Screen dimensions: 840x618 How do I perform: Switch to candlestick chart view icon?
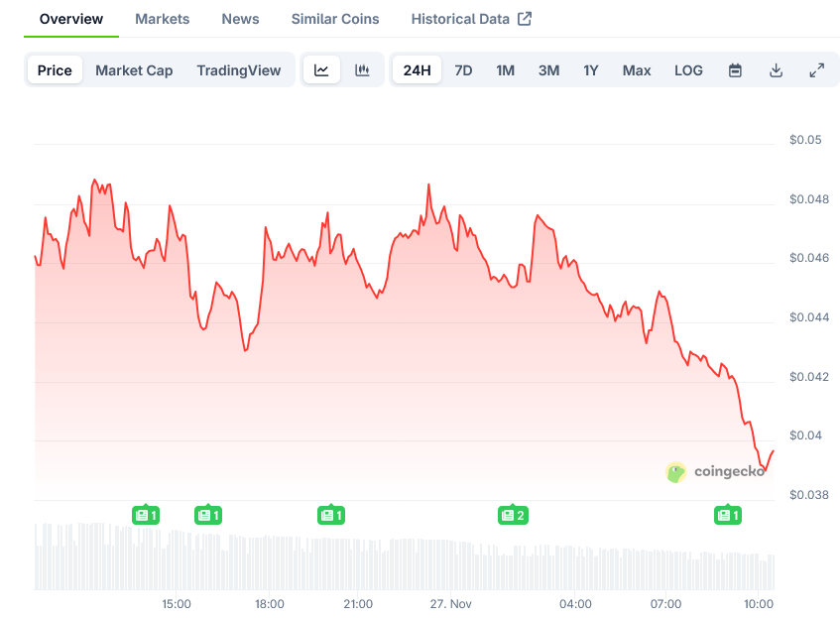tap(362, 70)
